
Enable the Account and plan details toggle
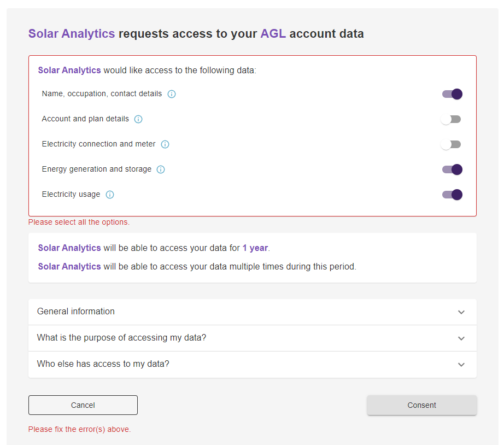(x=452, y=119)
